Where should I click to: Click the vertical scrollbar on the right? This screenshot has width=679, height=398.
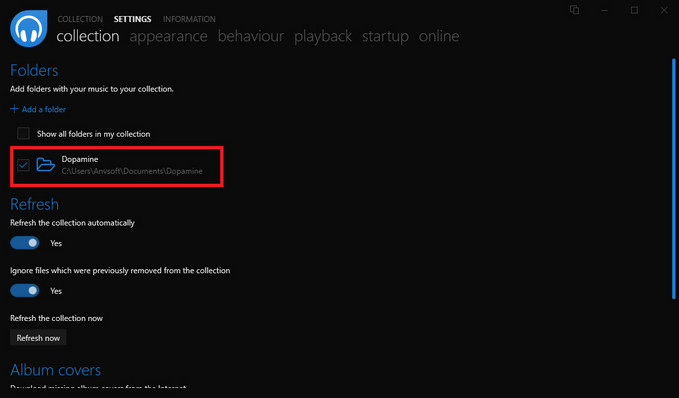[674, 179]
